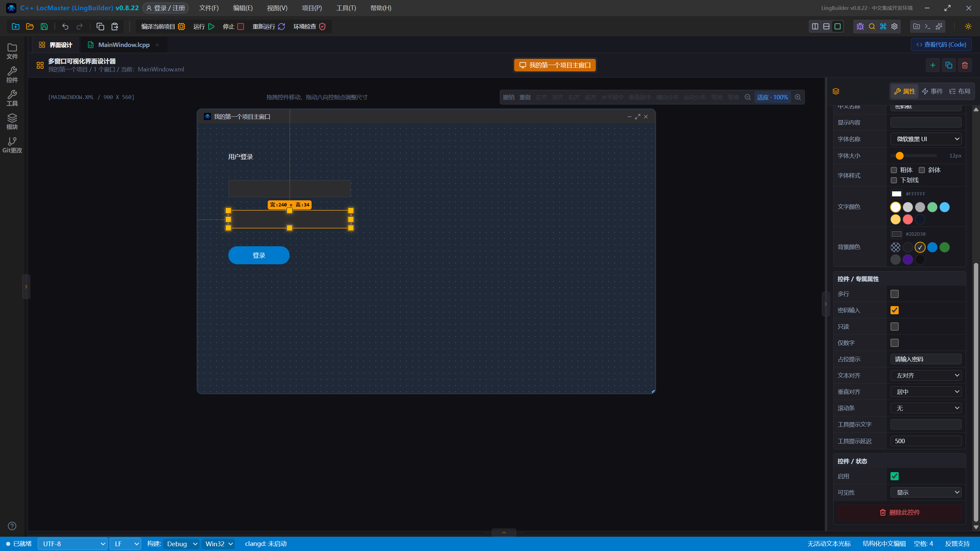This screenshot has width=980, height=551.
Task: Switch to the MainWindow.lcpp tab
Action: click(x=124, y=45)
